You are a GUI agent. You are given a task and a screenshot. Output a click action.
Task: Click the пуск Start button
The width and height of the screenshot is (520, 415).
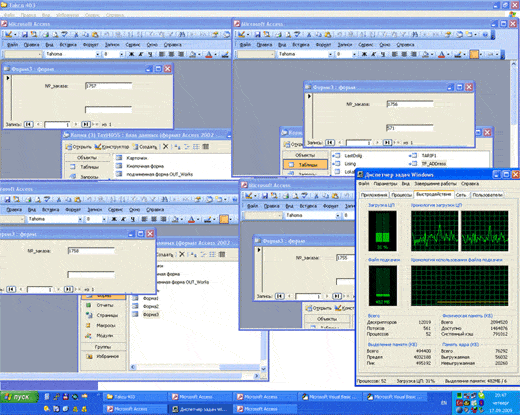[19, 397]
